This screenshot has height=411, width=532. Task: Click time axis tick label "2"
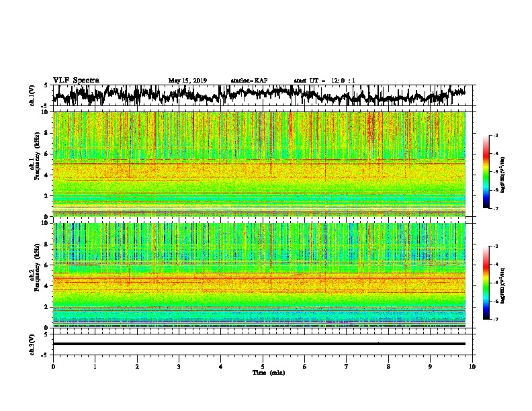(x=137, y=366)
